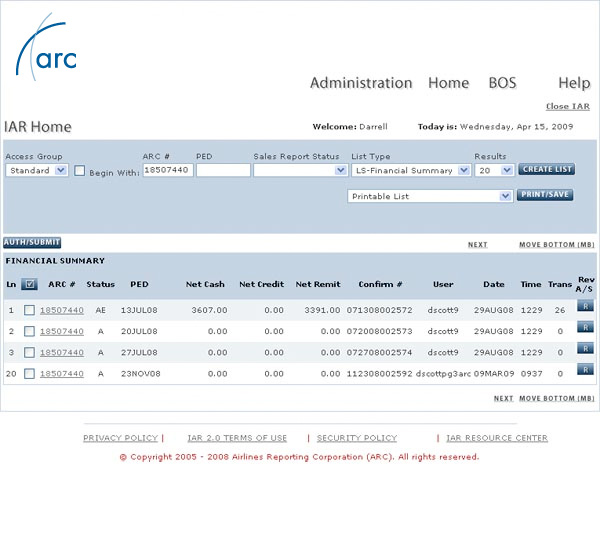The height and width of the screenshot is (550, 600).
Task: Click the arc logo
Action: (x=46, y=47)
